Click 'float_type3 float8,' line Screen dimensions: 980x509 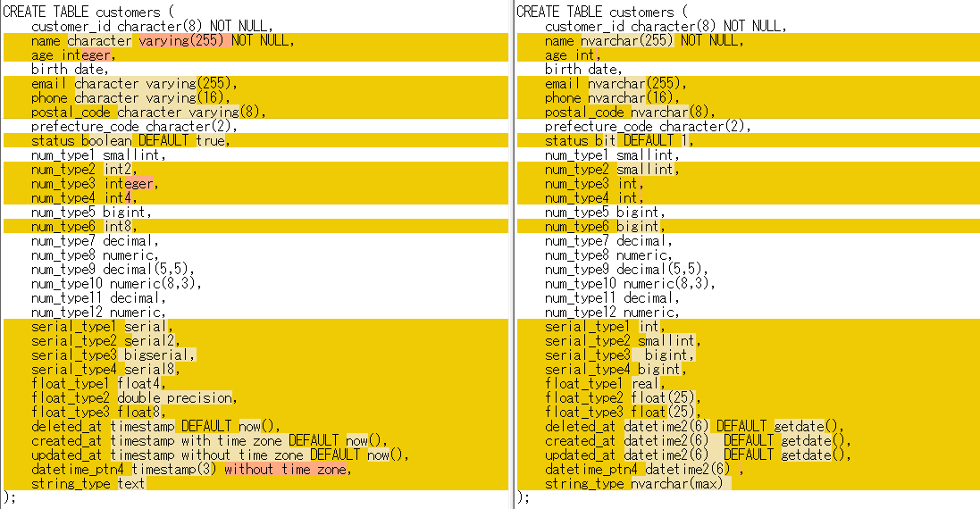click(x=98, y=413)
